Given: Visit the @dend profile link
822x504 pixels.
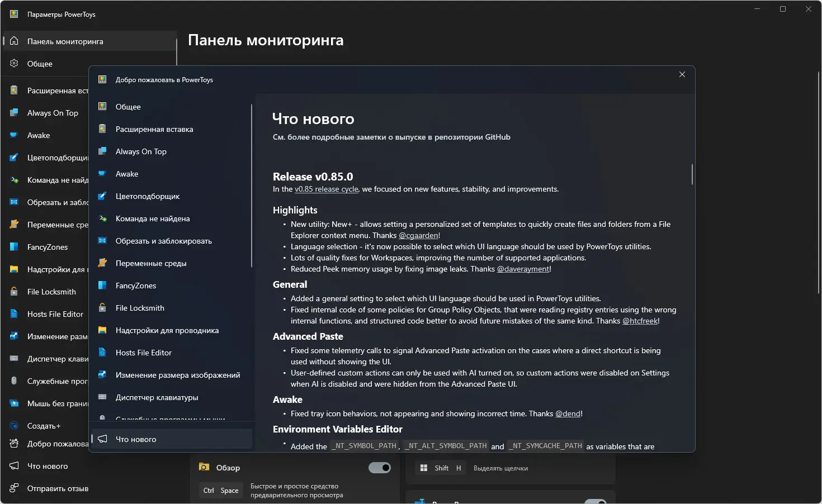Looking at the screenshot, I should (568, 414).
